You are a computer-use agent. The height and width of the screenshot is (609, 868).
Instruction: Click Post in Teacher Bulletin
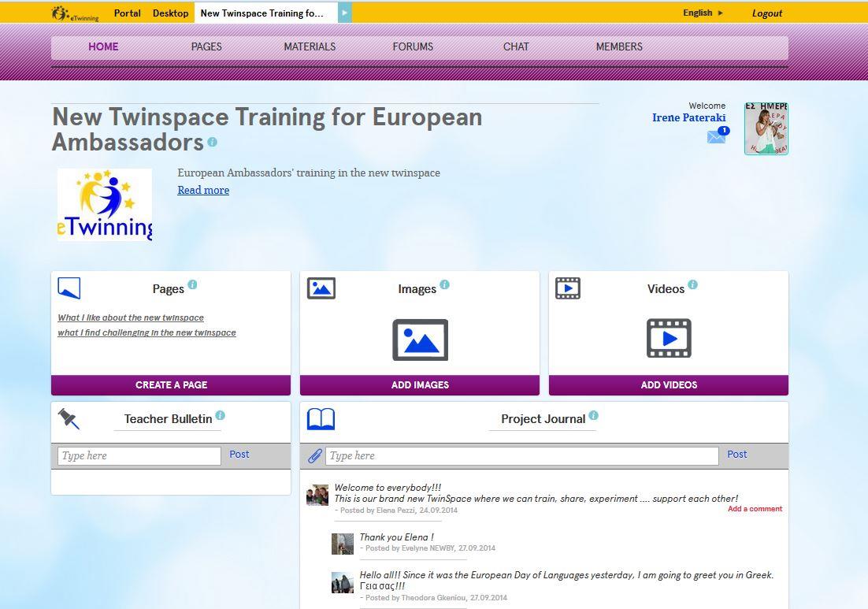tap(239, 455)
